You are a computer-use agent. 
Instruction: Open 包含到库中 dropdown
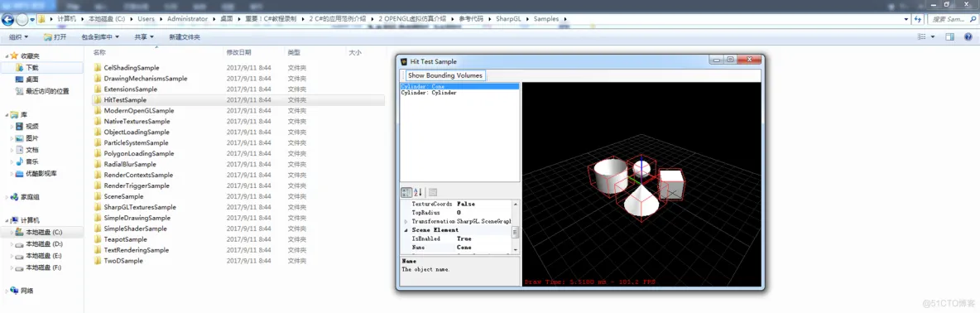pos(101,37)
